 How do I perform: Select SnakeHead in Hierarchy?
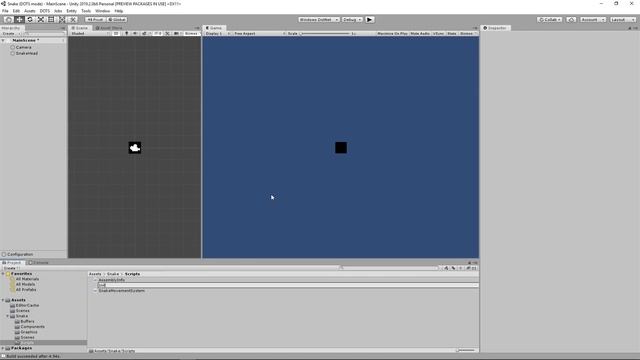tap(27, 53)
